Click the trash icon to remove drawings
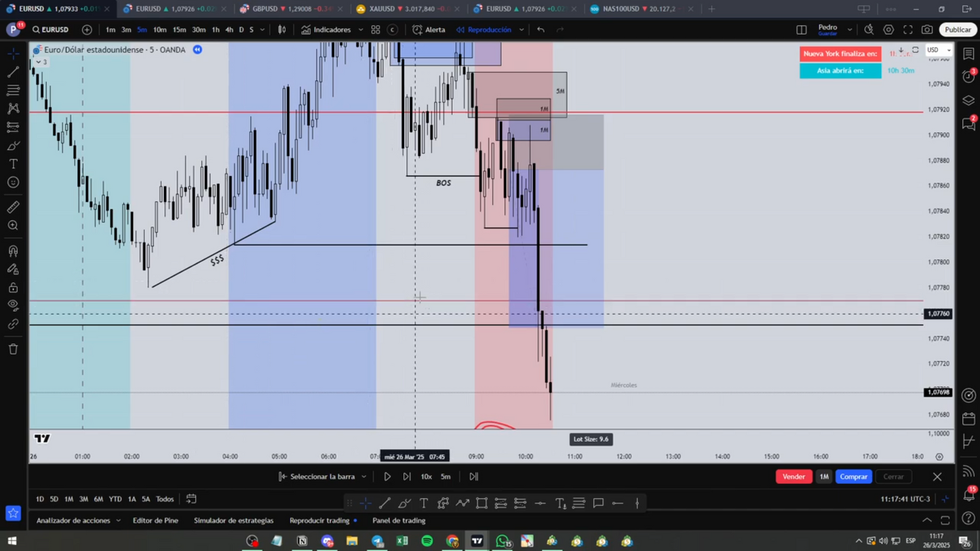This screenshot has height=551, width=980. [x=13, y=350]
